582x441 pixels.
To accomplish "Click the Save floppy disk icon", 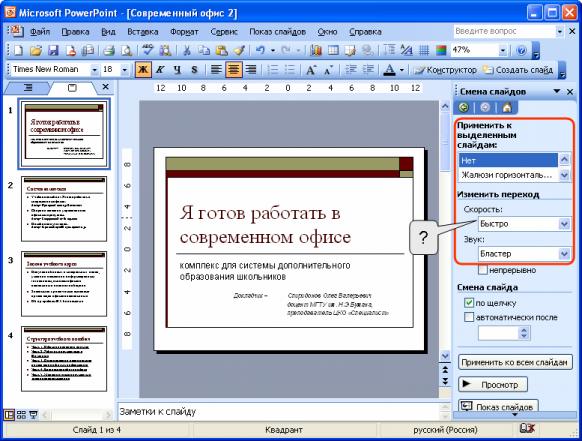I will (x=54, y=50).
